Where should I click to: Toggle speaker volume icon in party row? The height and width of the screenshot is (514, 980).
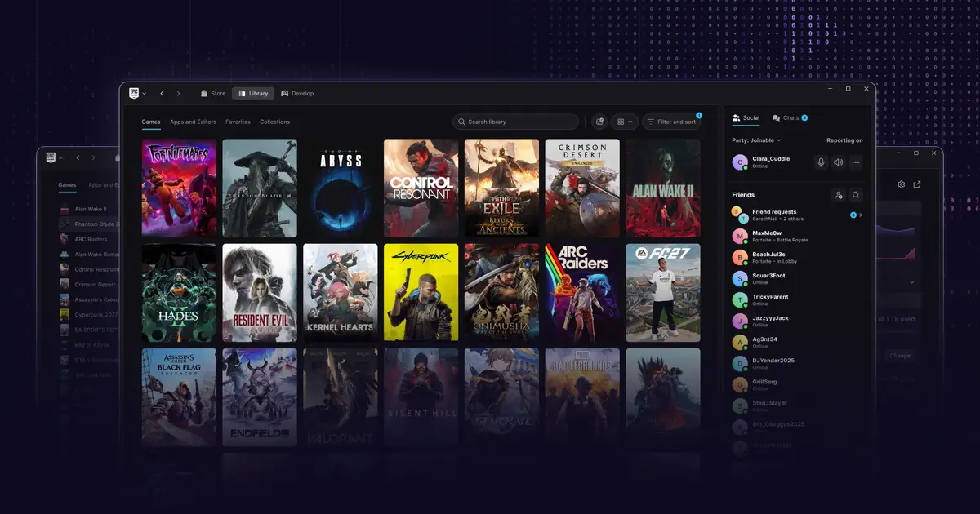[838, 162]
